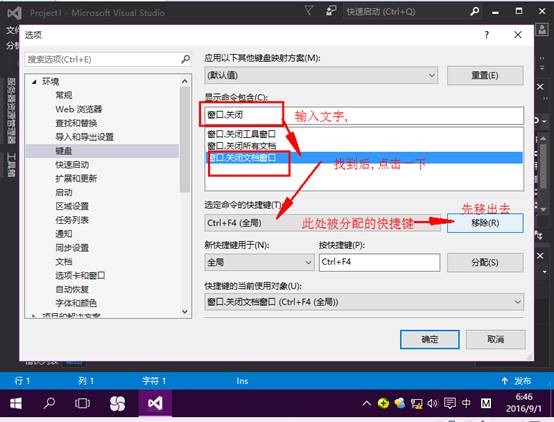Select 常规 in the options tree
The width and height of the screenshot is (554, 422).
[64, 95]
